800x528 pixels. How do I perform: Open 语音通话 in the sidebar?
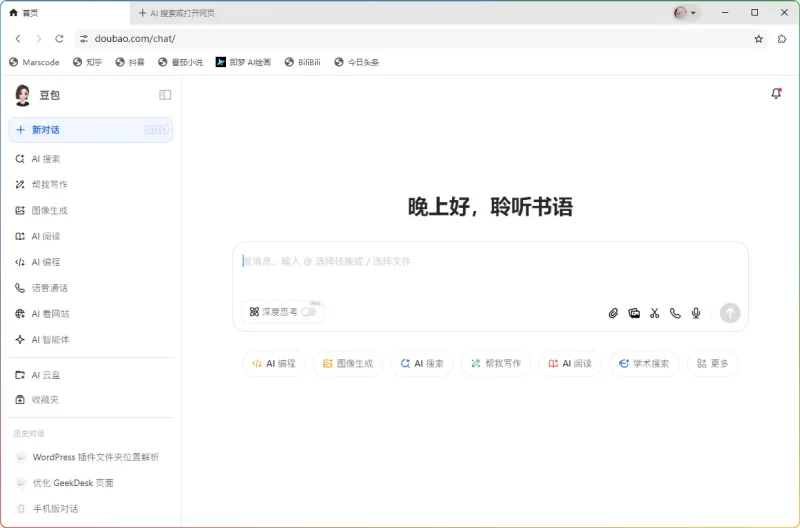point(90,288)
